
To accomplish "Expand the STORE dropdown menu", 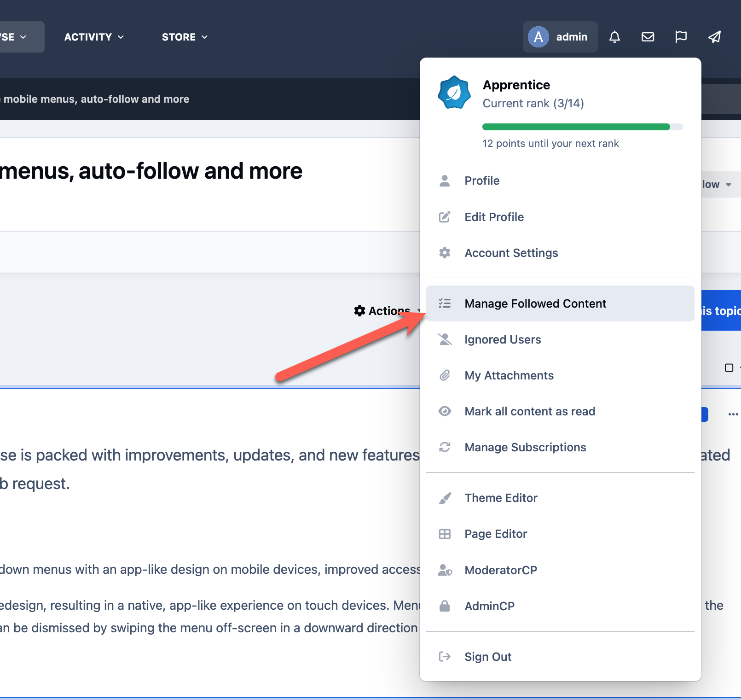I will 185,37.
